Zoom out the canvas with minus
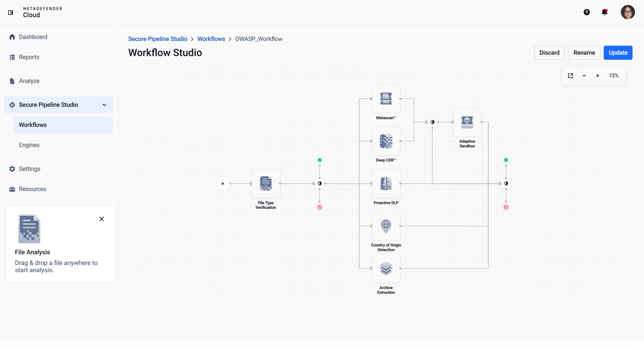 click(x=584, y=76)
